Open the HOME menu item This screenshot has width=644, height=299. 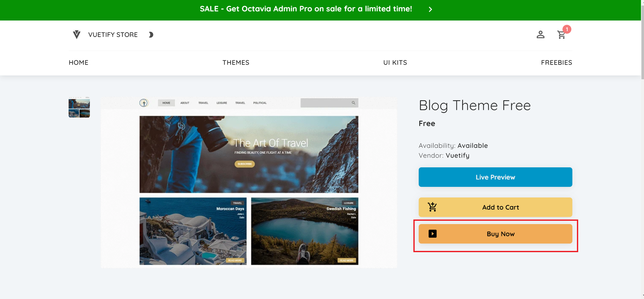coord(78,63)
